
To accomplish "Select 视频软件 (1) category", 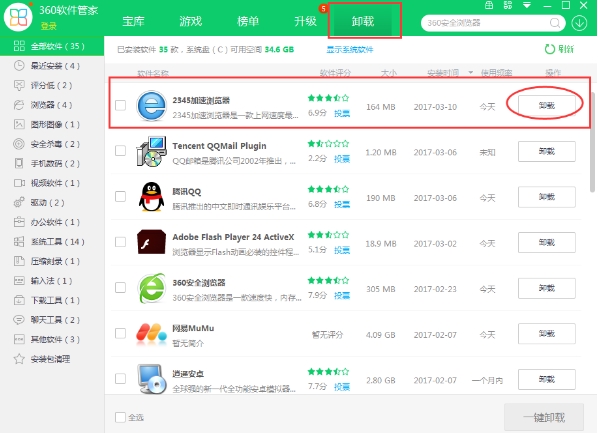I will (x=52, y=183).
